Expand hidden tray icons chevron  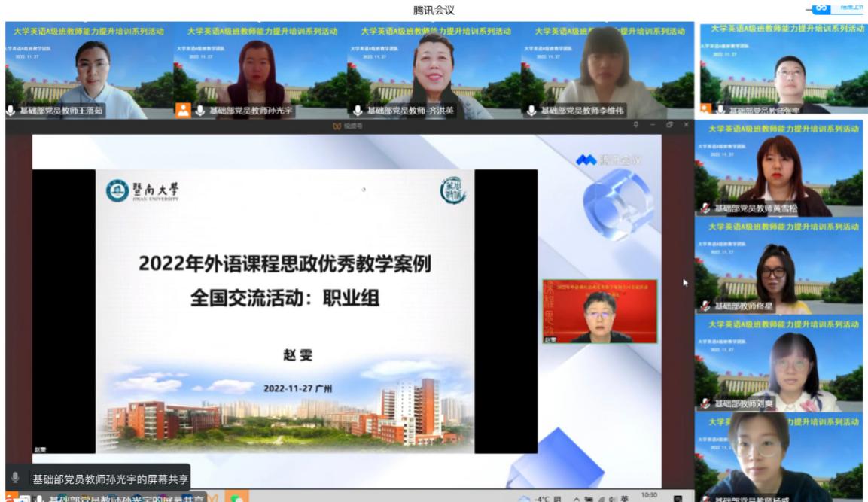click(x=576, y=499)
